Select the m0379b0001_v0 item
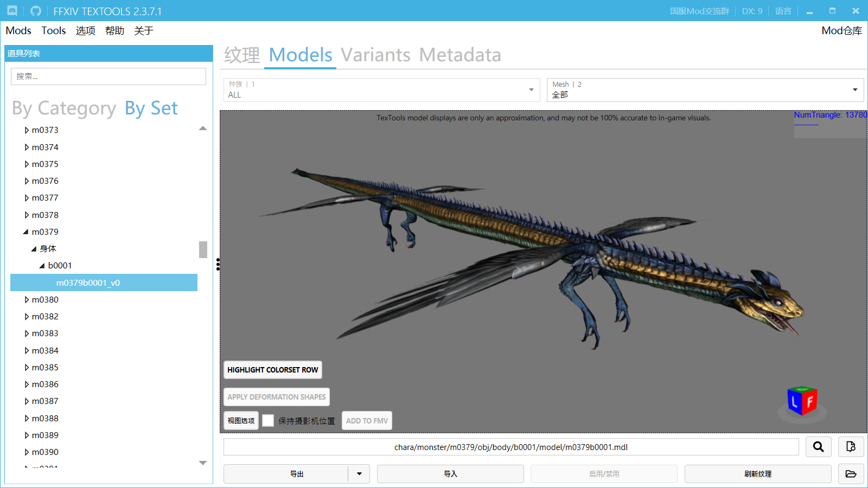 pos(104,282)
